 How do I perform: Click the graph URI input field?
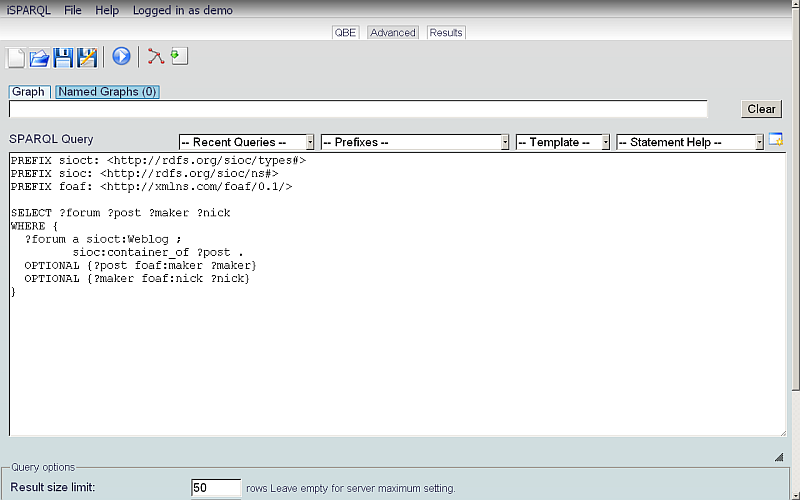358,109
